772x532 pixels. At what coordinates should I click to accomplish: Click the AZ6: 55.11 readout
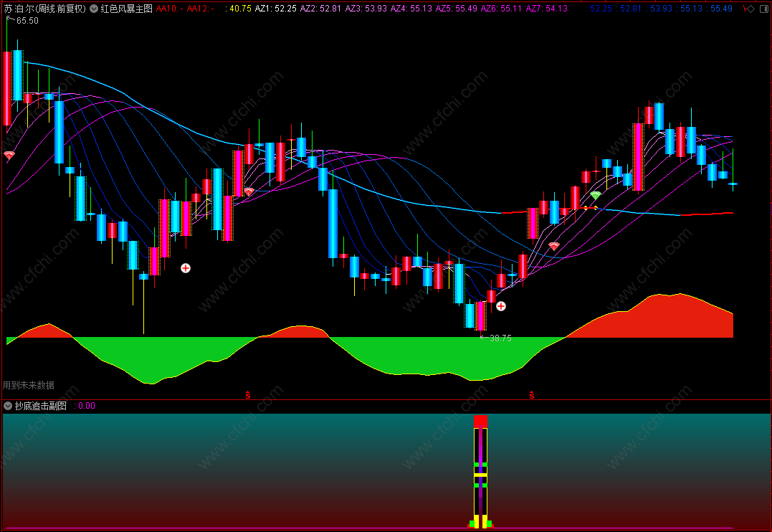[501, 9]
